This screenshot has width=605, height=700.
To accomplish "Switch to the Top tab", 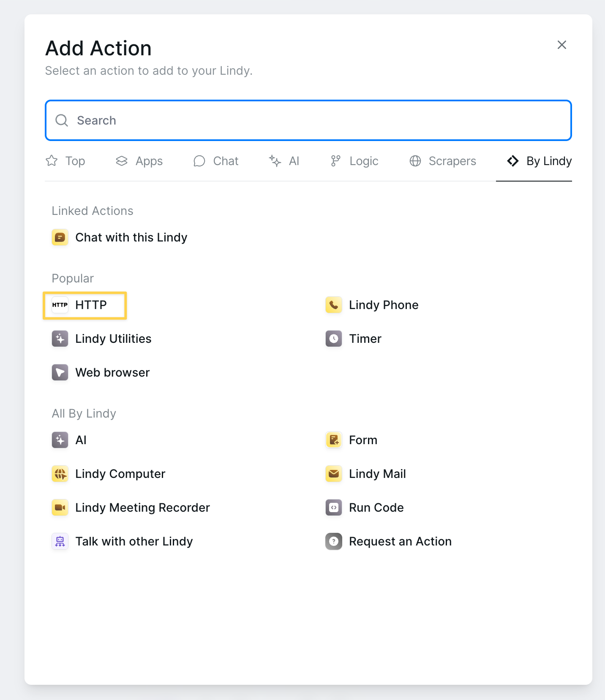I will click(65, 161).
